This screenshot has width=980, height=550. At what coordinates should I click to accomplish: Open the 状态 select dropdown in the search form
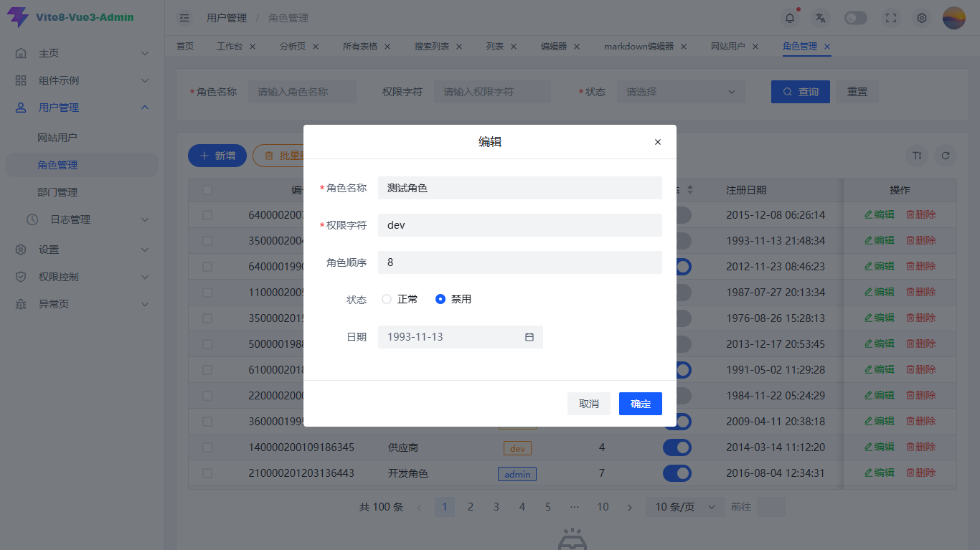681,92
